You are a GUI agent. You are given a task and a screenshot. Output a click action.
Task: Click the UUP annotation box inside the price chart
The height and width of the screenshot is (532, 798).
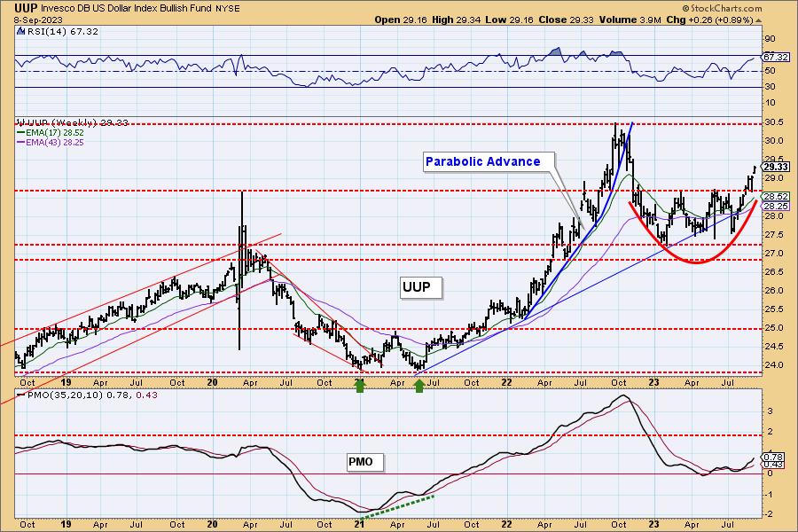pos(420,287)
